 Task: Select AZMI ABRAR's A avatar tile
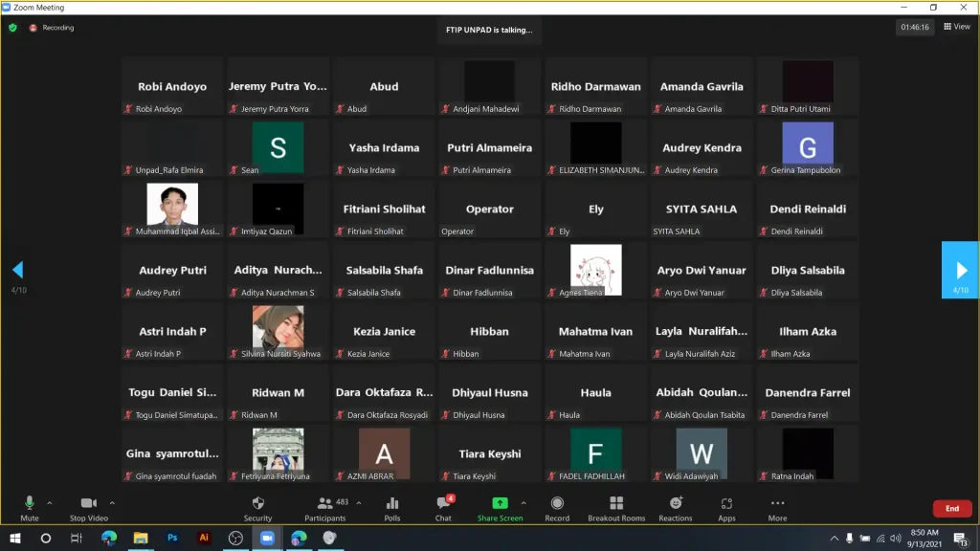click(384, 454)
